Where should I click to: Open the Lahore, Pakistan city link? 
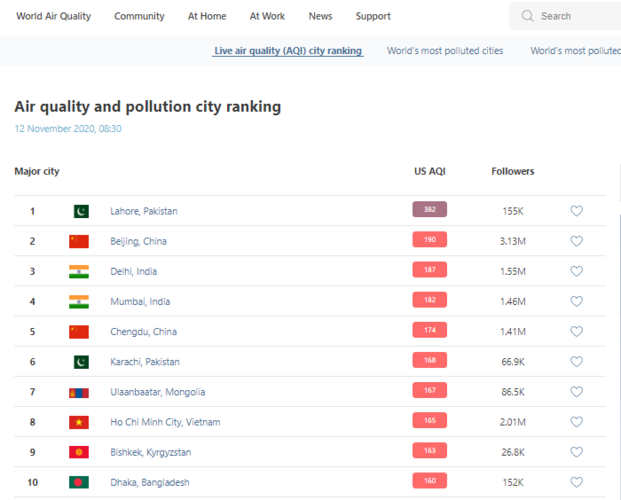click(x=144, y=211)
